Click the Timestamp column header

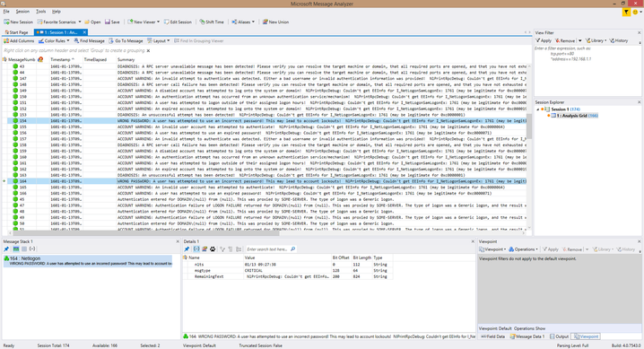62,59
